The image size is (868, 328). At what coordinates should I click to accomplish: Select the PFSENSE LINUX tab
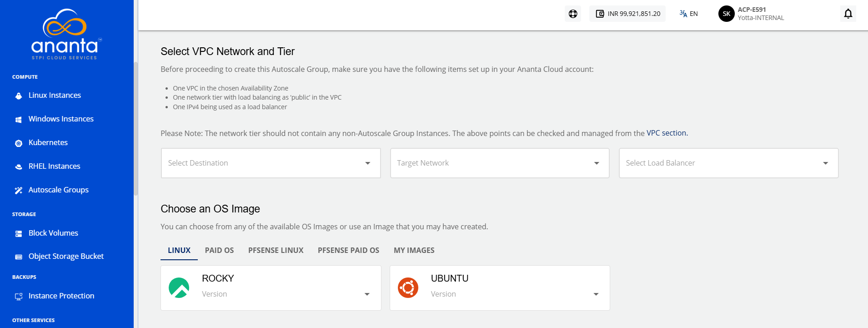click(x=276, y=250)
